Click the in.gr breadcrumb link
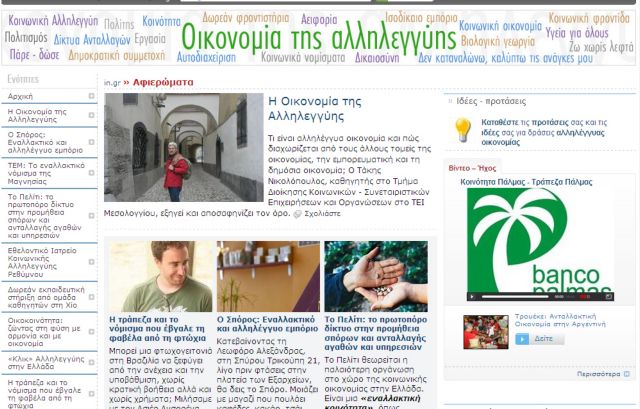 (x=112, y=83)
